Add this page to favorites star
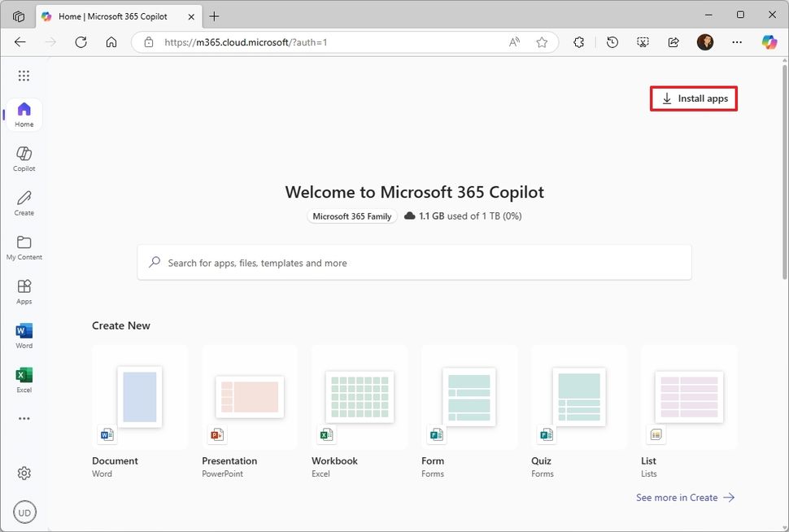Viewport: 789px width, 532px height. [x=542, y=42]
